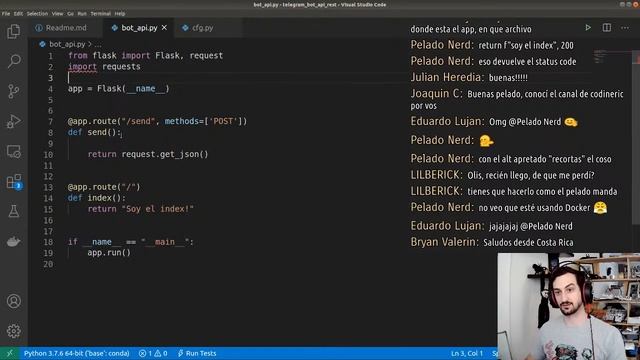Open the Go menu
Image resolution: width=640 pixels, height=360 pixels.
point(71,13)
